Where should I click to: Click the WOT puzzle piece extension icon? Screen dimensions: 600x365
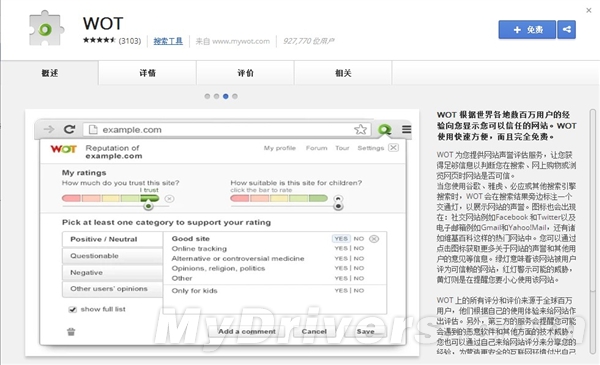46,28
